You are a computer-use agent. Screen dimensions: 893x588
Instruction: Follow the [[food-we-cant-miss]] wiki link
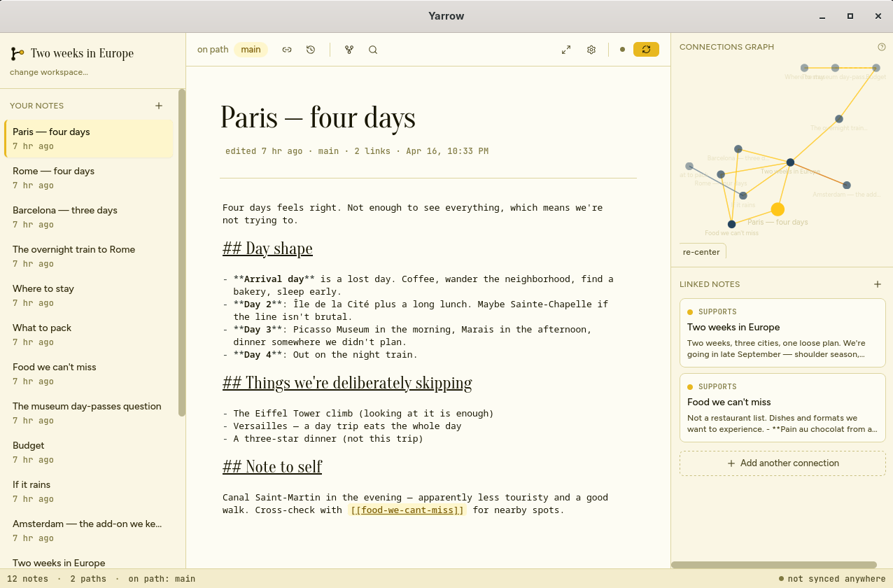407,510
